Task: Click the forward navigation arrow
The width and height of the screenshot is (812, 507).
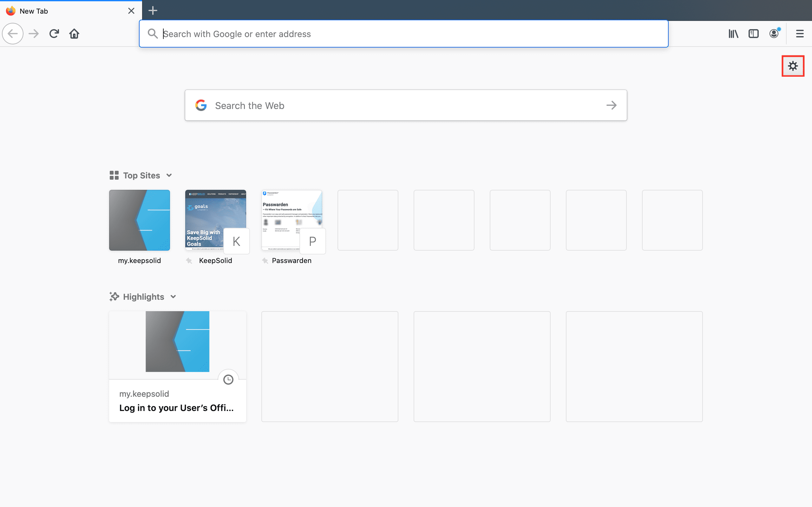Action: [x=33, y=33]
